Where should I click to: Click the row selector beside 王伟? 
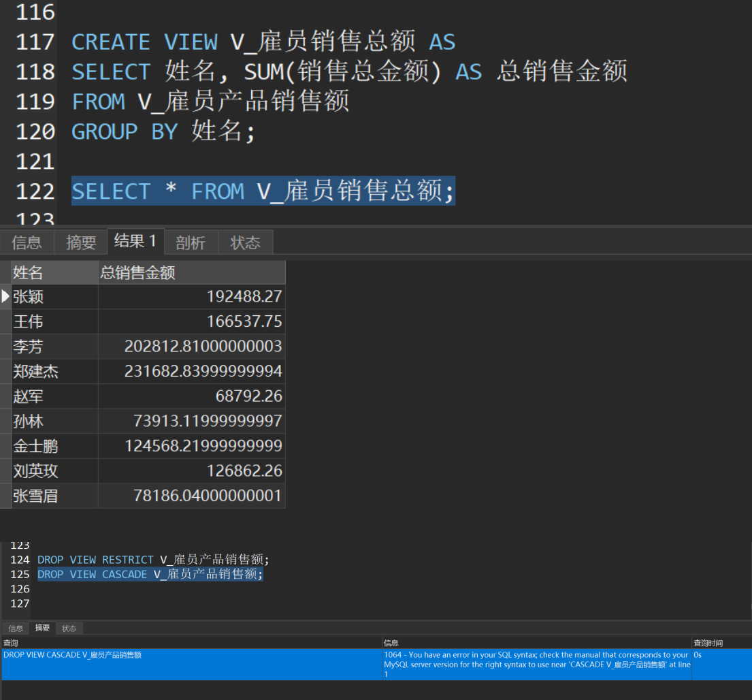(x=5, y=321)
